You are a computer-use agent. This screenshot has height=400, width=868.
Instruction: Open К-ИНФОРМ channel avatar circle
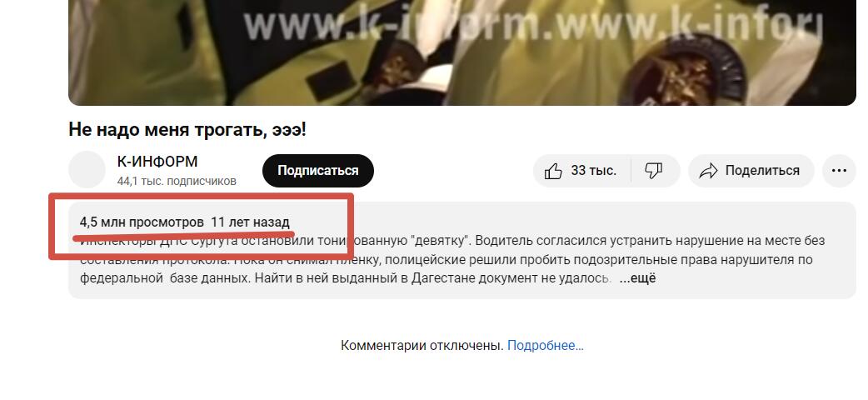click(x=87, y=169)
